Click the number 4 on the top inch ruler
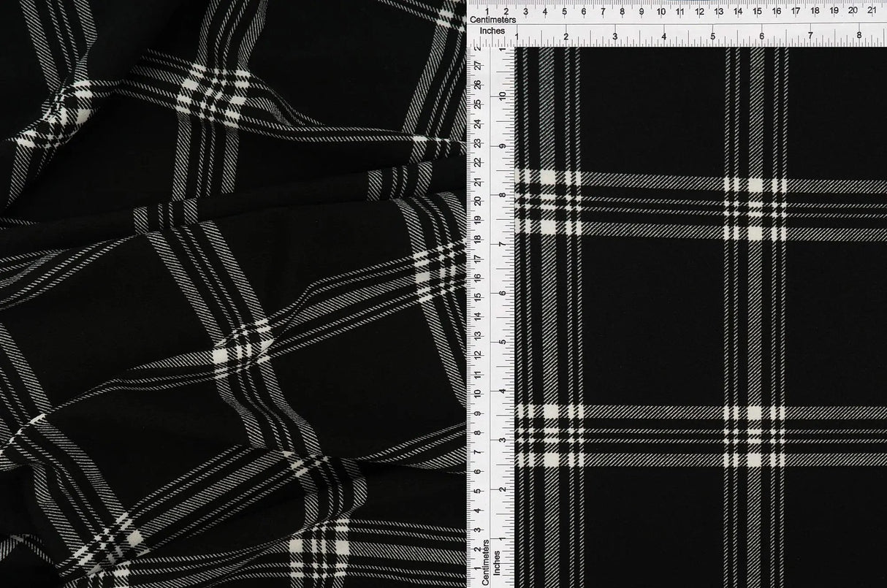 [665, 34]
